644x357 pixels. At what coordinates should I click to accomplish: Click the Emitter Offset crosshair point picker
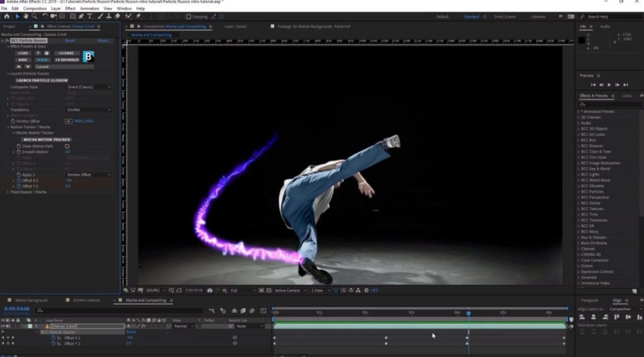(x=69, y=121)
